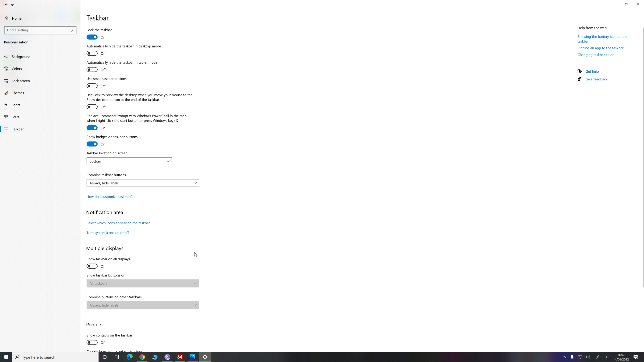Open Combine buttons on other taskbars dropdown
The image size is (644, 362).
pos(143,305)
